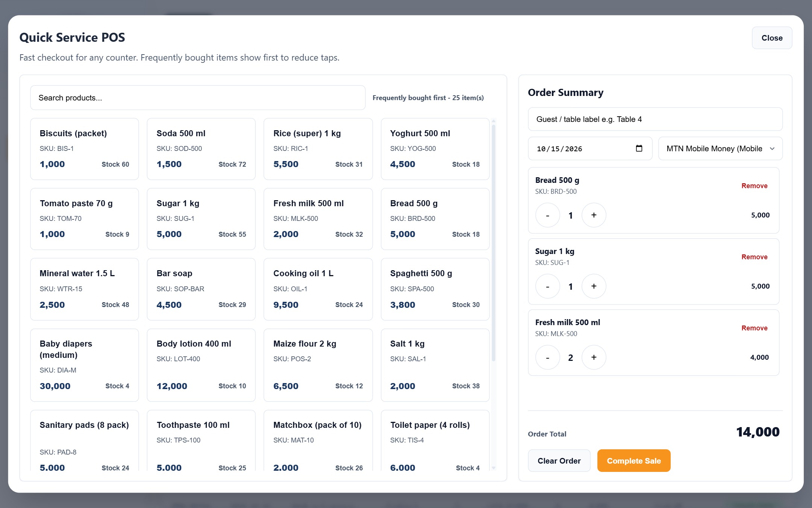Close the Quick Service POS dialog
This screenshot has width=812, height=508.
coord(772,38)
